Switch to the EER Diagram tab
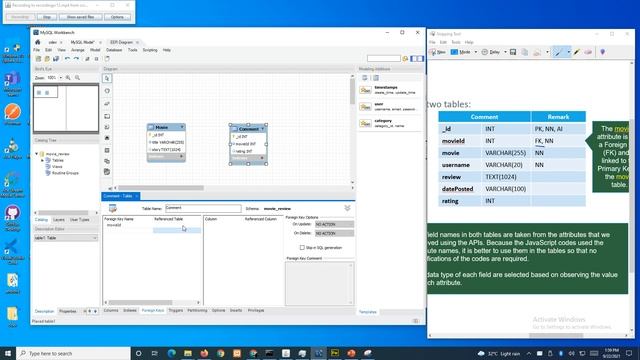 pos(121,42)
